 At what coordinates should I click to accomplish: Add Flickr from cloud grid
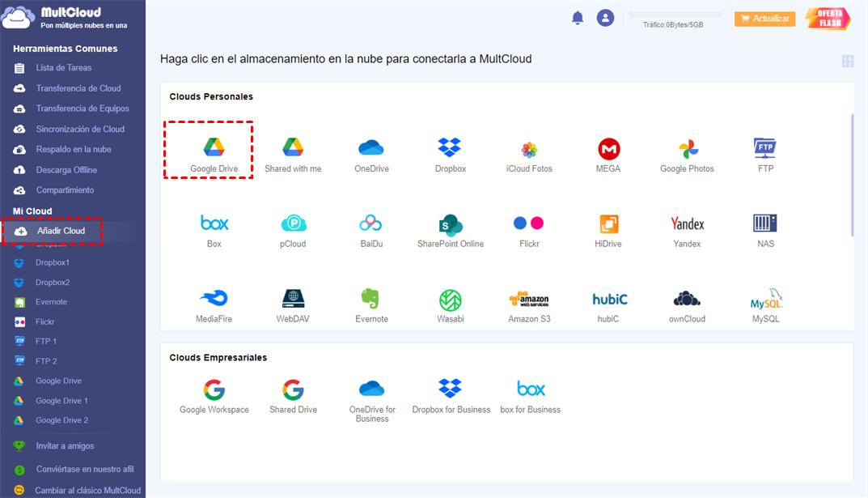click(x=529, y=230)
